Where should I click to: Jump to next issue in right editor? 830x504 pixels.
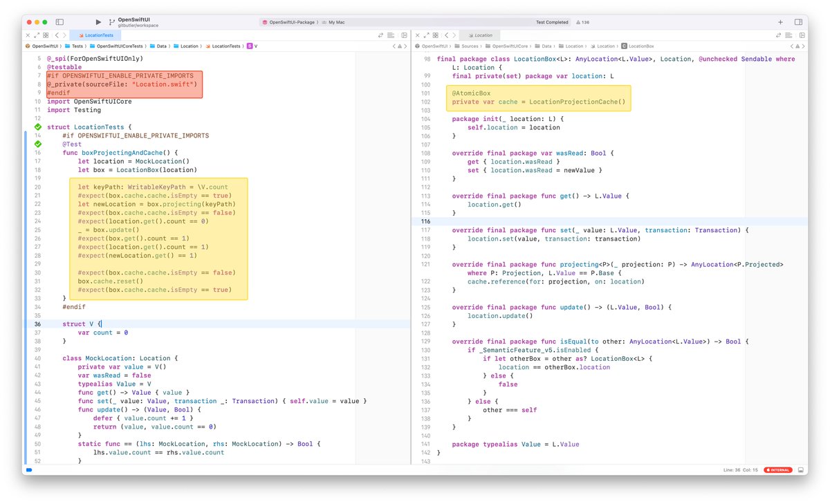pos(803,46)
